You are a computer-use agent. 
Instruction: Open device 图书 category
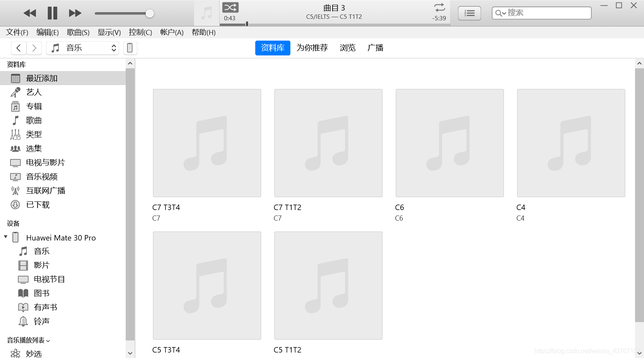63,293
